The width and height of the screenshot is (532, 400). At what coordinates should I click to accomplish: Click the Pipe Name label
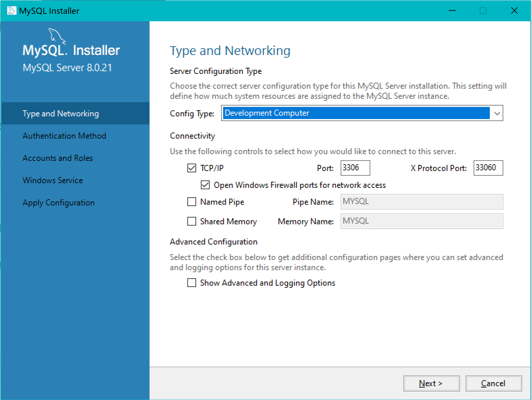313,202
